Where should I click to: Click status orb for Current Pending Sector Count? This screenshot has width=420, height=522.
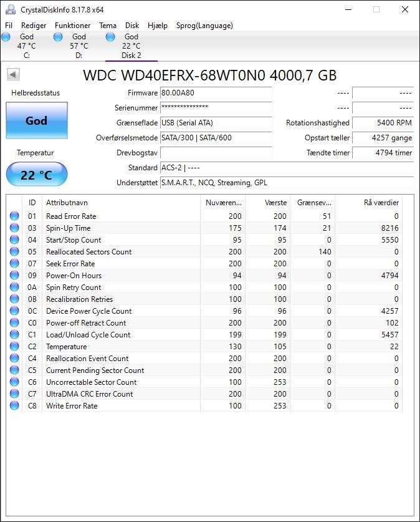(x=14, y=370)
